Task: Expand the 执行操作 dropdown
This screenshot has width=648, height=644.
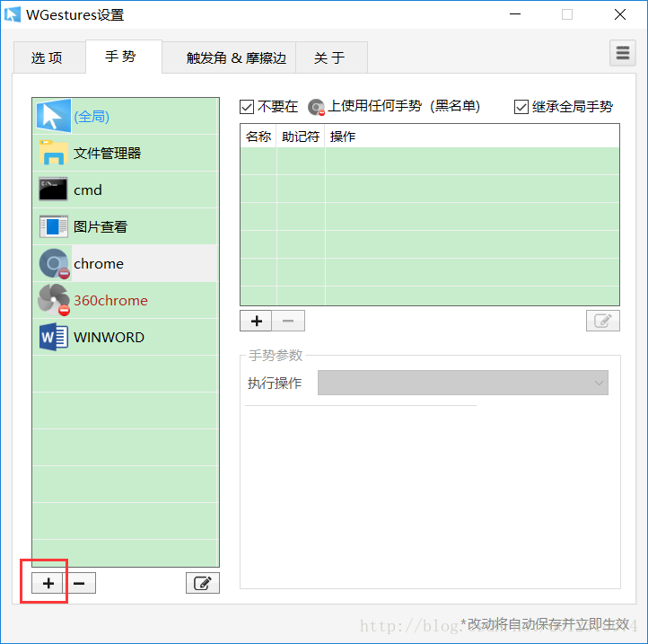Action: (463, 383)
